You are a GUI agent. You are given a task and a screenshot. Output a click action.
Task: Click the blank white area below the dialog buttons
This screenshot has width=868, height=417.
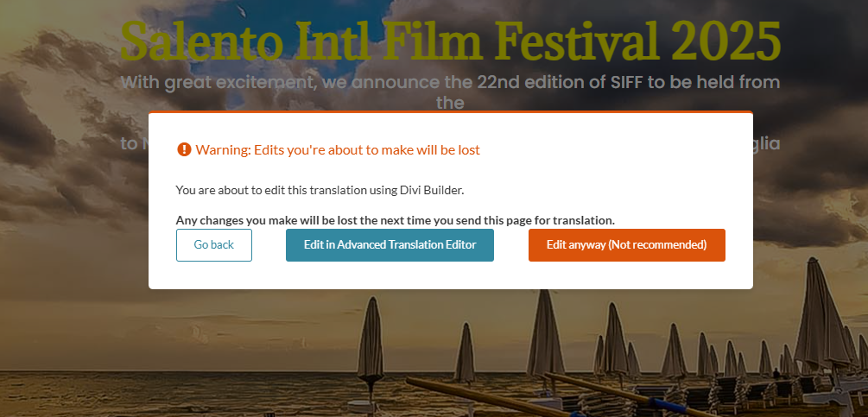pos(450,276)
